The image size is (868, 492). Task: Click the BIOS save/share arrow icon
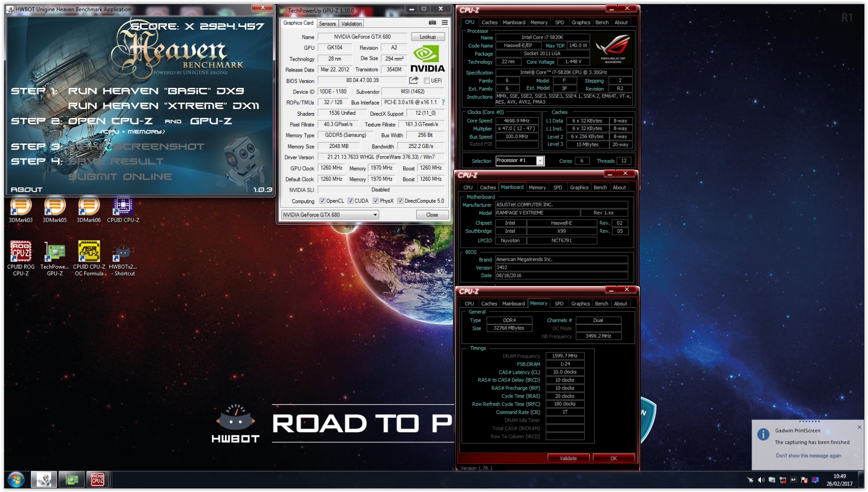414,81
